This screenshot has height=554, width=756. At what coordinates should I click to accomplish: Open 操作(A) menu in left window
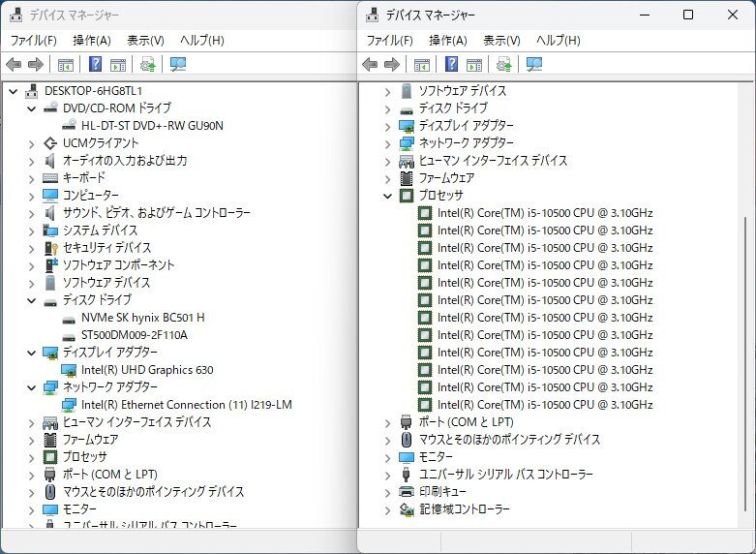pos(92,41)
